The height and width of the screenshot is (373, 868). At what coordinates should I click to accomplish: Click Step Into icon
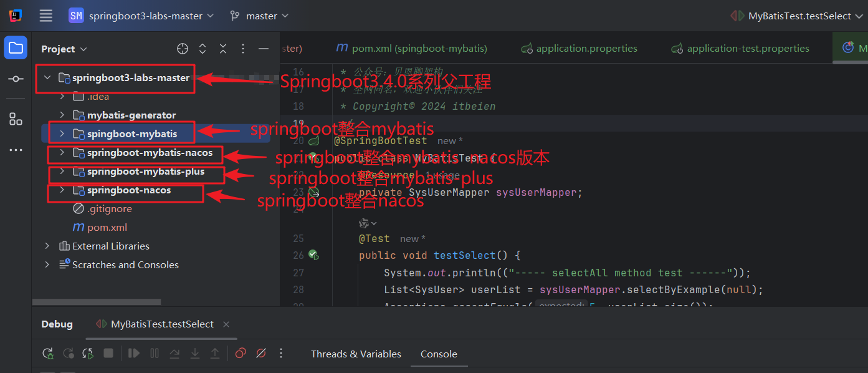[x=195, y=354]
